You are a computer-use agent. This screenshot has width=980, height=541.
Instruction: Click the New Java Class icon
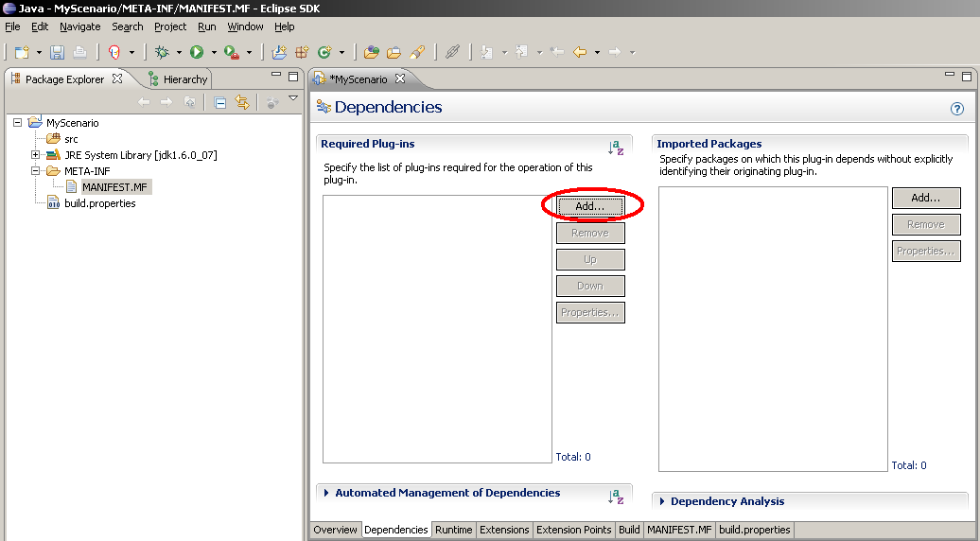[324, 52]
